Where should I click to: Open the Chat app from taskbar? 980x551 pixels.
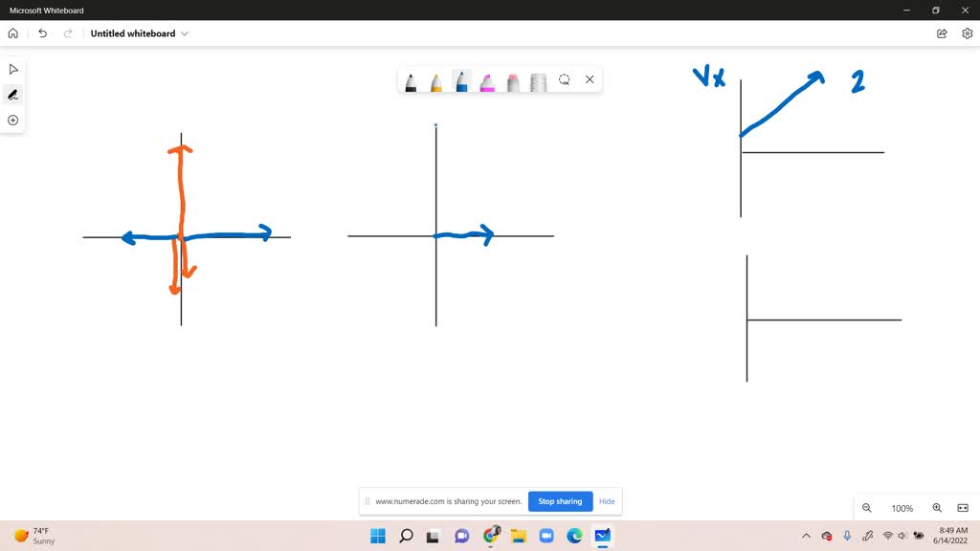[x=462, y=536]
